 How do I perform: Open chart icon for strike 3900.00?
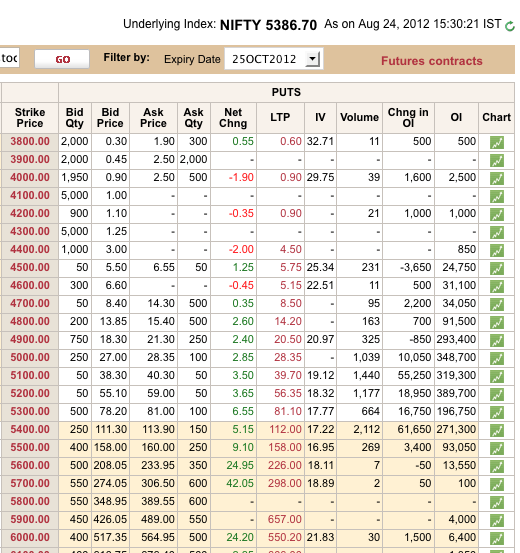click(x=497, y=160)
